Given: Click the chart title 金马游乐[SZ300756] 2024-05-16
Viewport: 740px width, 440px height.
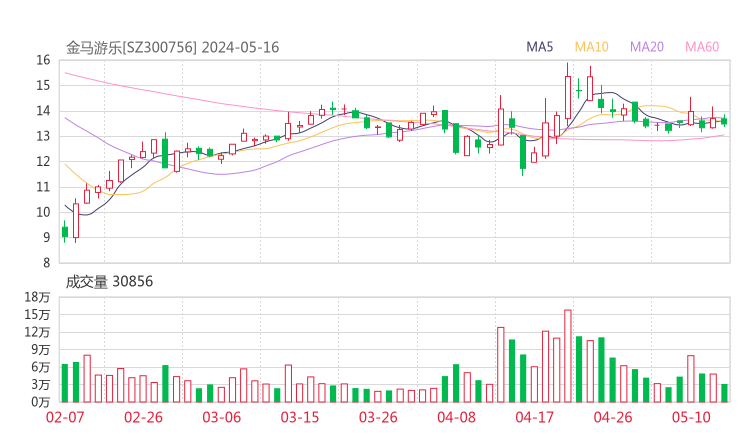Looking at the screenshot, I should point(172,47).
